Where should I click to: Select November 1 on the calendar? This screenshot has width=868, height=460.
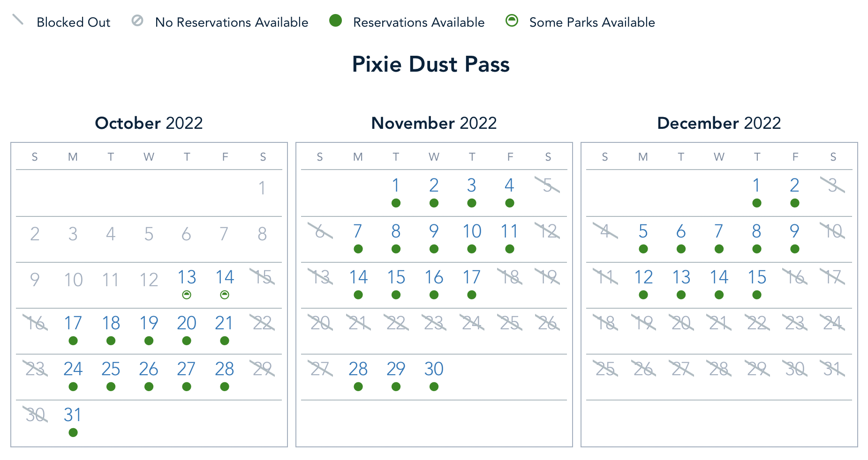[x=396, y=185]
